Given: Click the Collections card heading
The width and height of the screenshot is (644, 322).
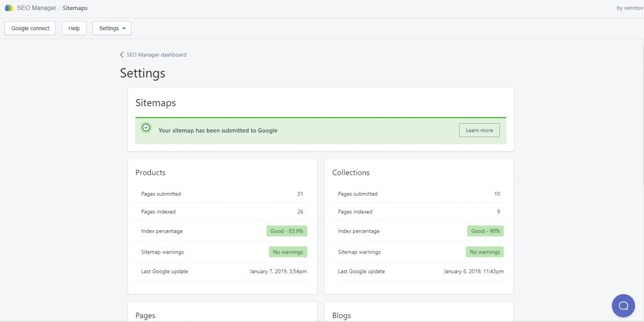Looking at the screenshot, I should (x=351, y=172).
